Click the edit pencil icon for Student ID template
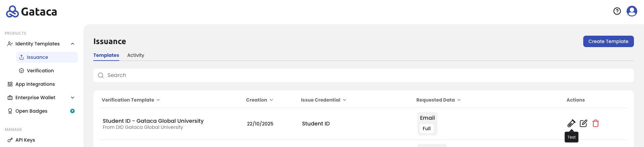The width and height of the screenshot is (644, 147). [584, 123]
